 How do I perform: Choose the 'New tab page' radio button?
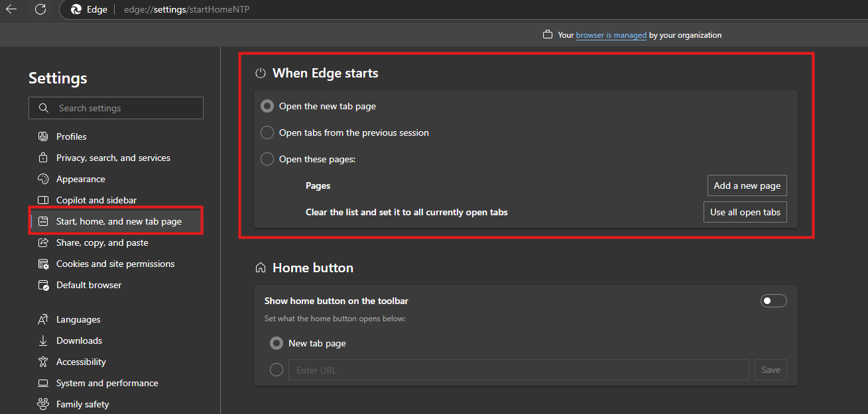coord(277,343)
